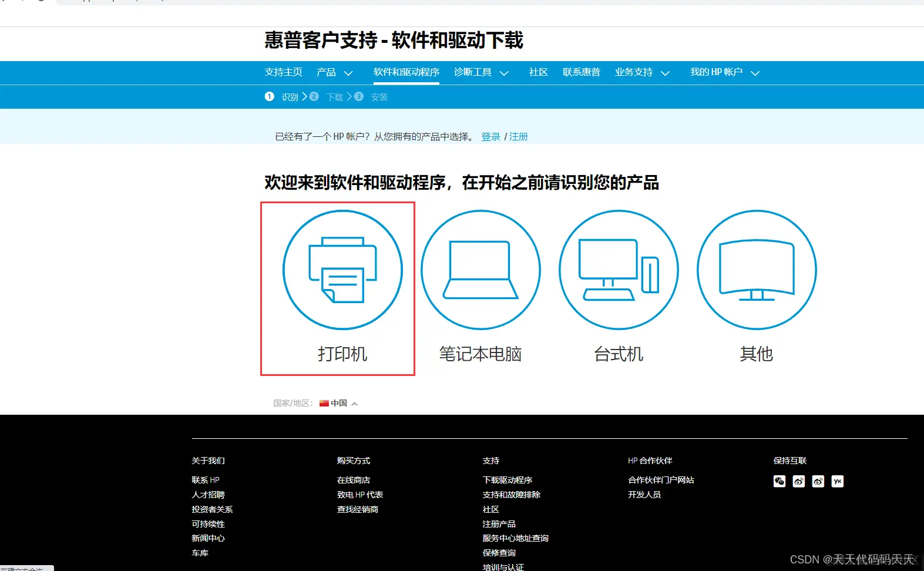Select the 其他 monitor product icon
The width and height of the screenshot is (924, 571).
coord(757,270)
